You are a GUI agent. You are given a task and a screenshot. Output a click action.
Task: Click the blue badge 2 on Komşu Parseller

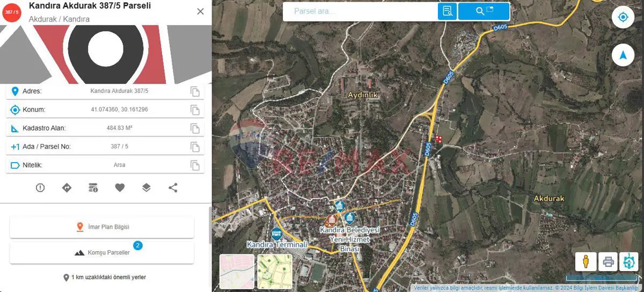pos(138,245)
